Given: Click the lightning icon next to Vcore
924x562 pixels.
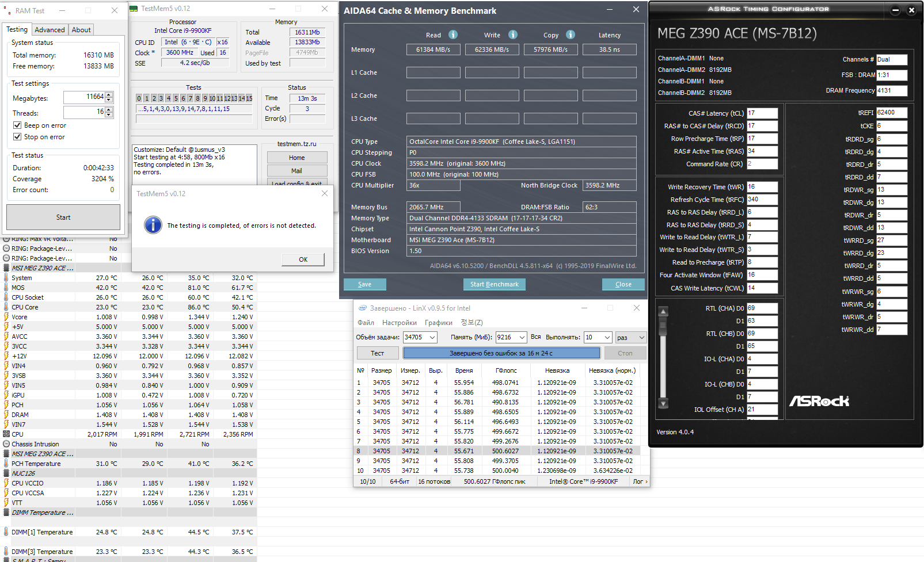Looking at the screenshot, I should tap(6, 317).
